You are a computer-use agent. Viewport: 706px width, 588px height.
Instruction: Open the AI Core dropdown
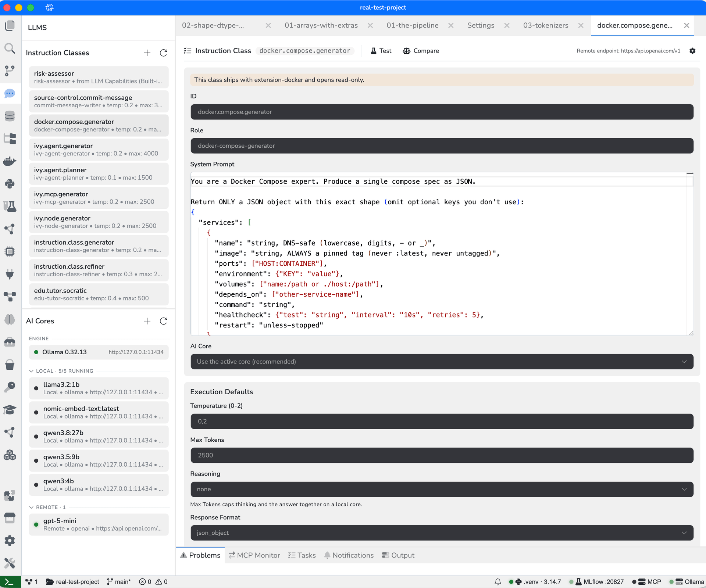pyautogui.click(x=442, y=362)
